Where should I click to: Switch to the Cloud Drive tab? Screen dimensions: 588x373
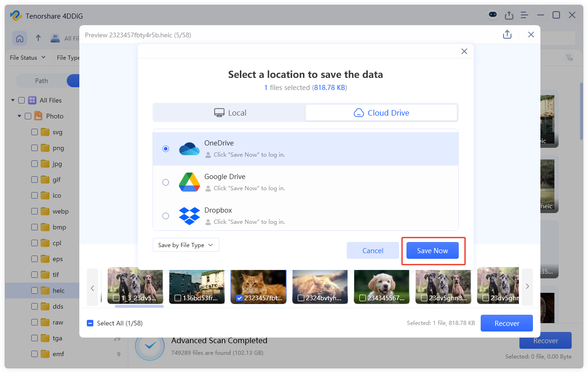[x=381, y=112]
